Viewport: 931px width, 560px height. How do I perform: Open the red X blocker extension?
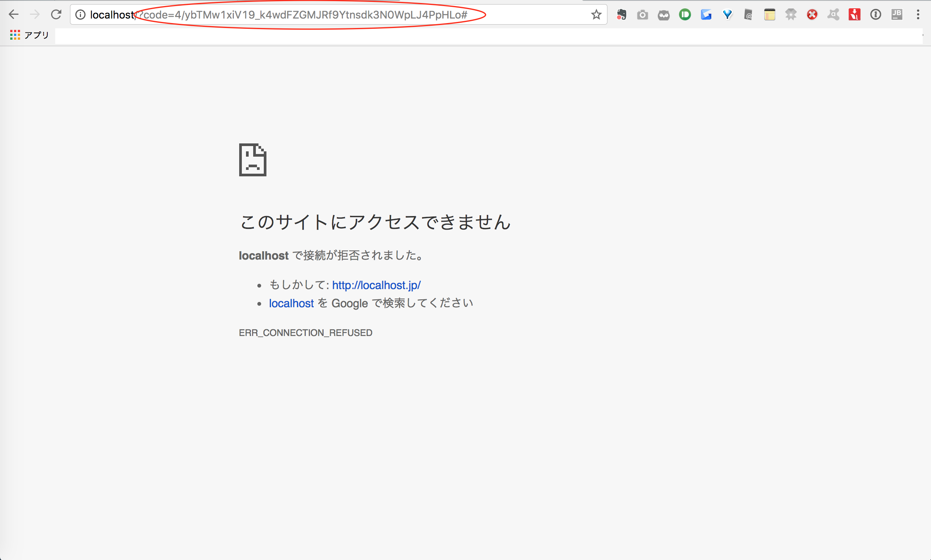pyautogui.click(x=812, y=15)
